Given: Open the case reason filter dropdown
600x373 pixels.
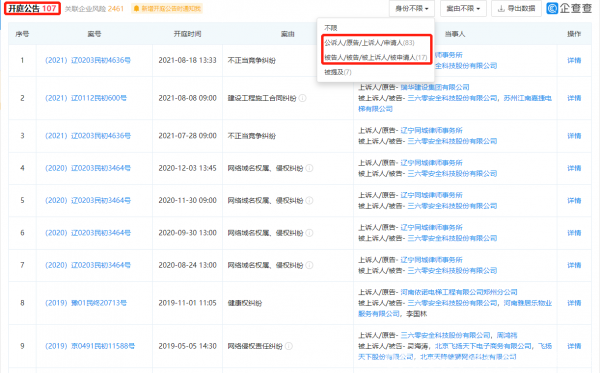Looking at the screenshot, I should [463, 8].
